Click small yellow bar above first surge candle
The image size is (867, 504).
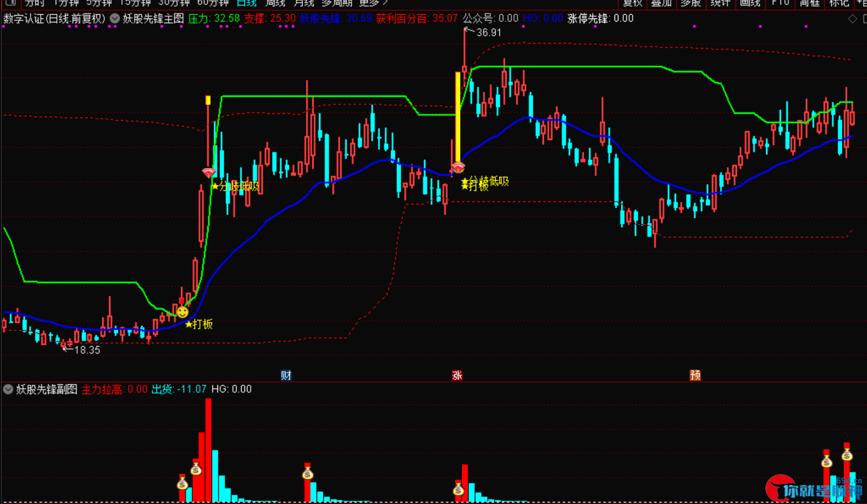tap(209, 100)
